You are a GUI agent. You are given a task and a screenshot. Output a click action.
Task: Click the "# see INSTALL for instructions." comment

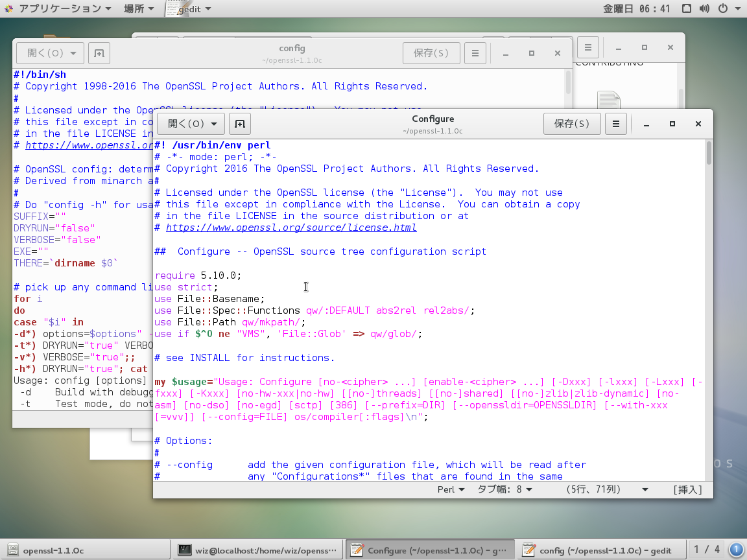click(x=244, y=358)
